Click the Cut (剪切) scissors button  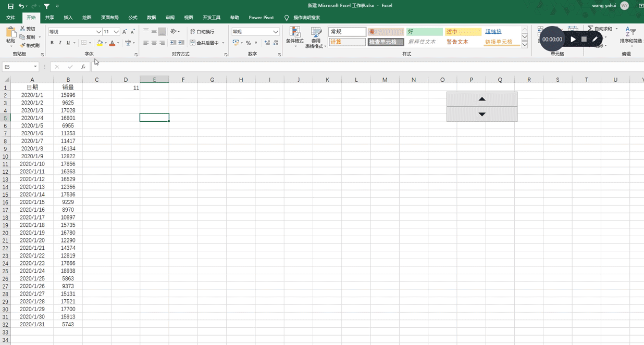click(28, 29)
